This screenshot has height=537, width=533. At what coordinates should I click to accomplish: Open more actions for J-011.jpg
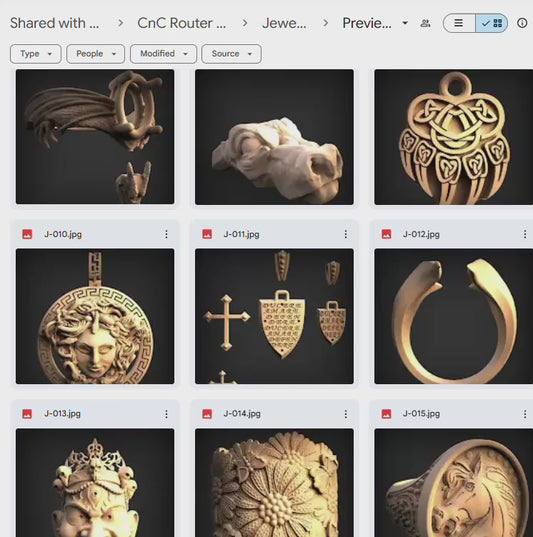(x=346, y=234)
